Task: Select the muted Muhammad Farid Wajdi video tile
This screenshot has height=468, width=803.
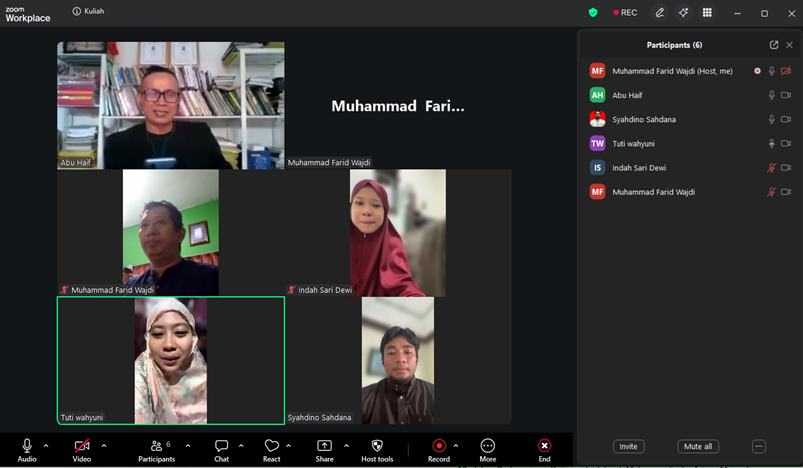Action: (171, 233)
